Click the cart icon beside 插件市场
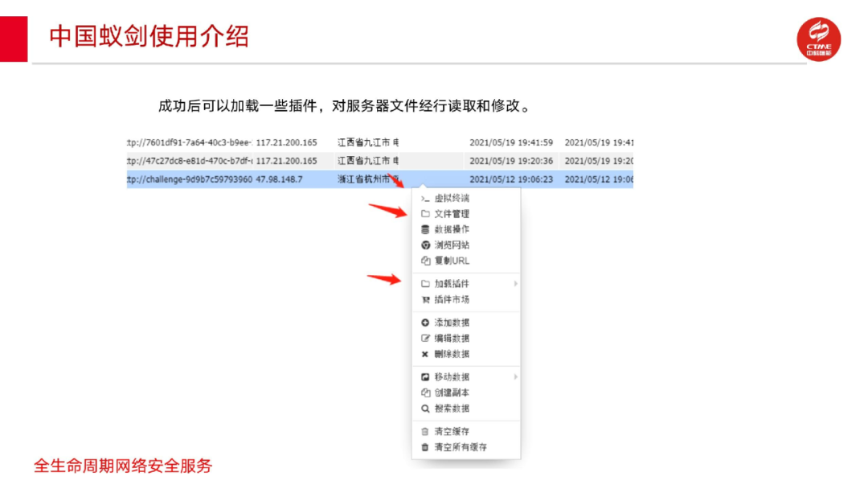Image resolution: width=868 pixels, height=489 pixels. [x=425, y=300]
